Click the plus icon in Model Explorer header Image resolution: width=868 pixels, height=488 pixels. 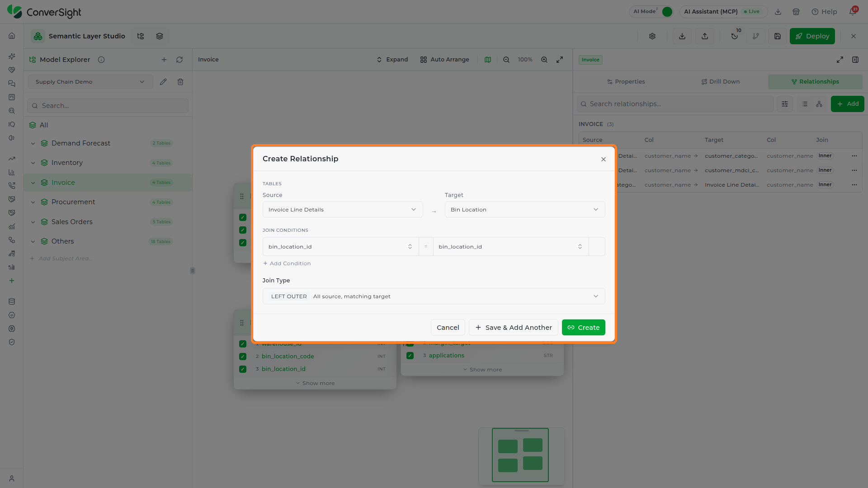click(x=164, y=60)
